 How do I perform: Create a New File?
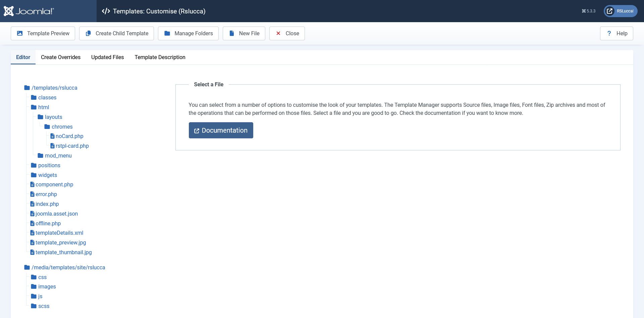click(244, 34)
